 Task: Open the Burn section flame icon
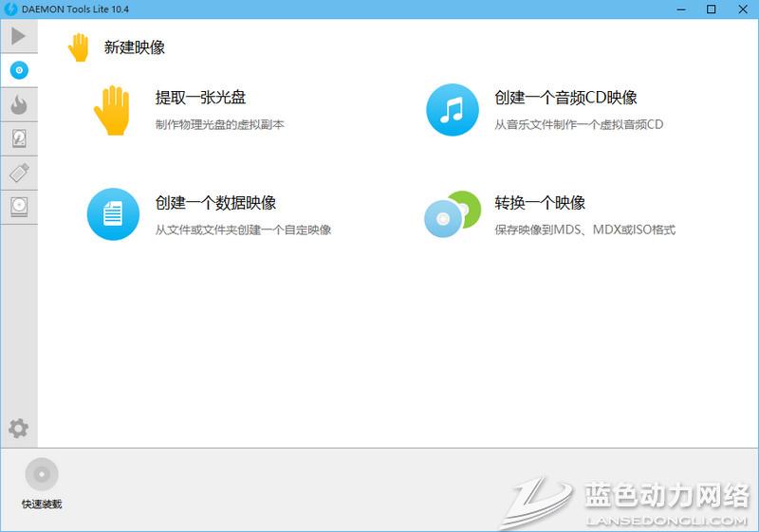[18, 105]
